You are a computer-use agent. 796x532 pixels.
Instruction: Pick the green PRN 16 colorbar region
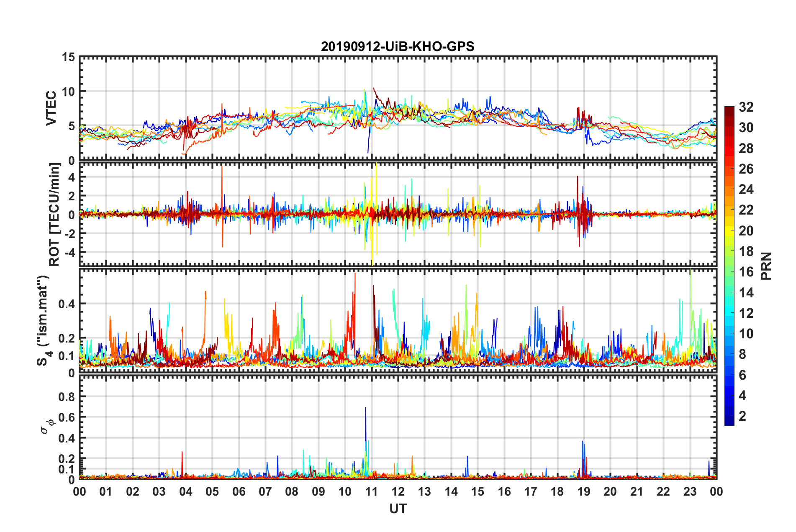coord(729,271)
